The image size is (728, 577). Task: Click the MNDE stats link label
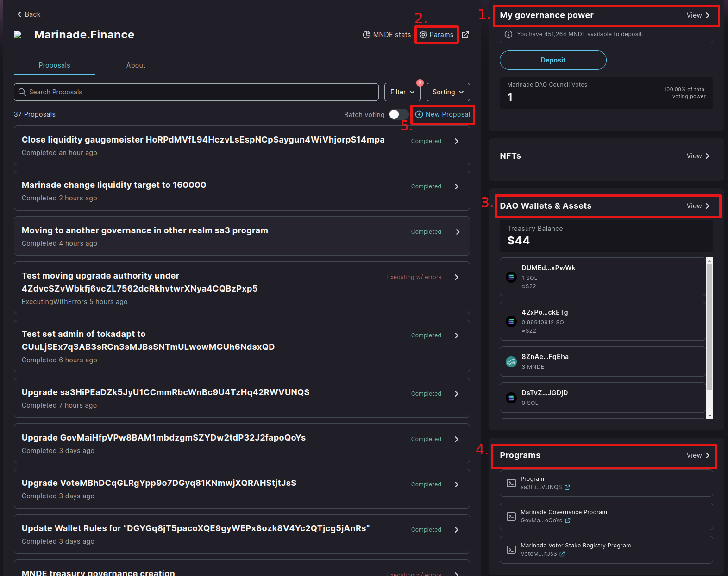pos(392,35)
